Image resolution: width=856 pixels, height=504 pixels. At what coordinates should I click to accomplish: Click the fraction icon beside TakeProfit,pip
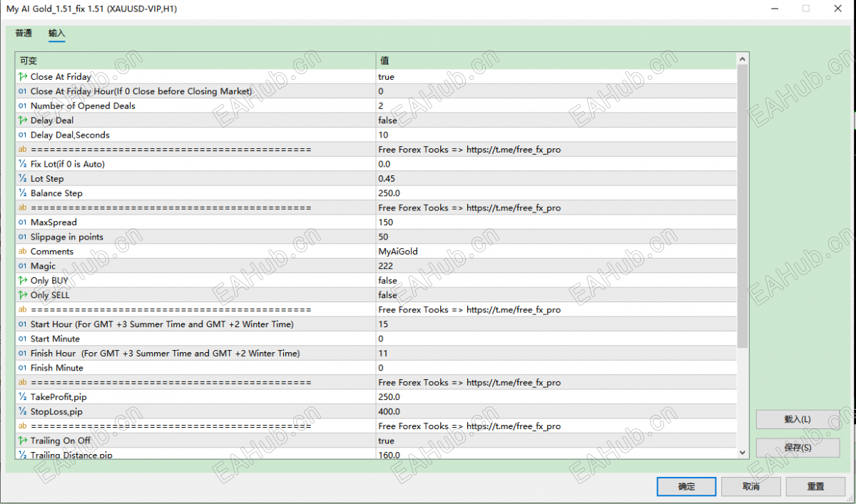coord(23,397)
